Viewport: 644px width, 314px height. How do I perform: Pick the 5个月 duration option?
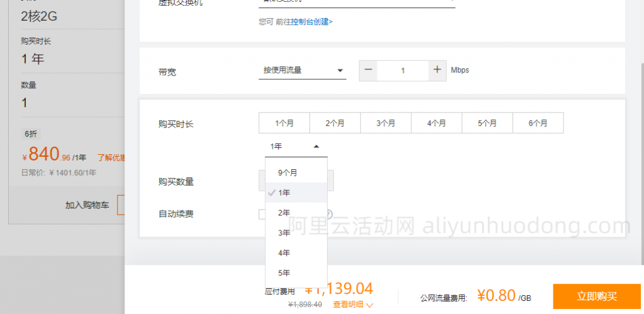point(487,123)
